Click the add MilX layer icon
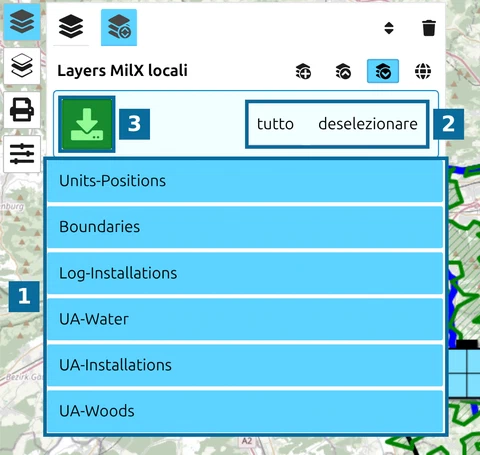The height and width of the screenshot is (455, 480). 303,71
